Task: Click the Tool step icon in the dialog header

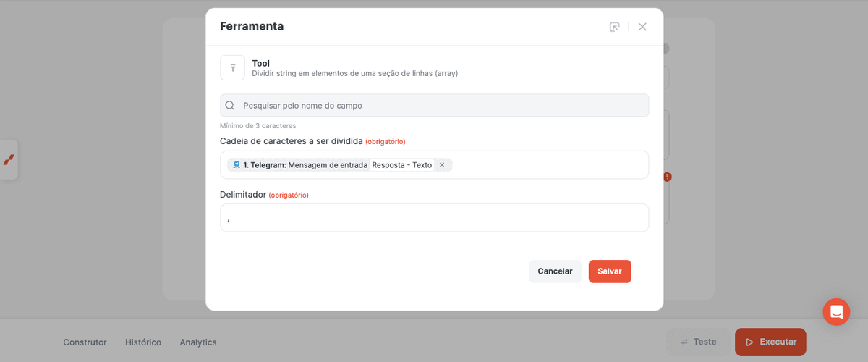Action: (232, 68)
